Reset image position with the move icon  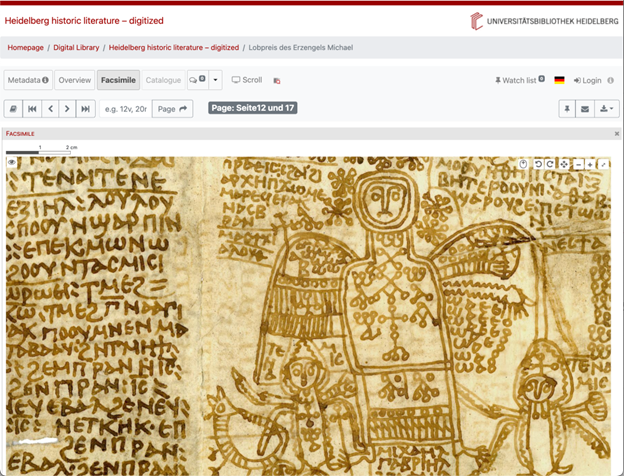pyautogui.click(x=564, y=164)
